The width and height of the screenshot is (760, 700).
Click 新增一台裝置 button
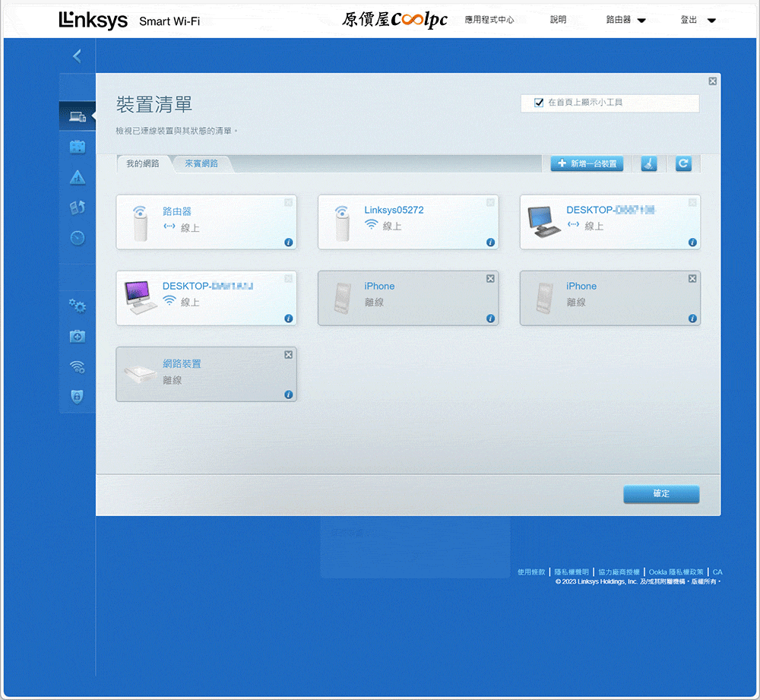tap(587, 164)
